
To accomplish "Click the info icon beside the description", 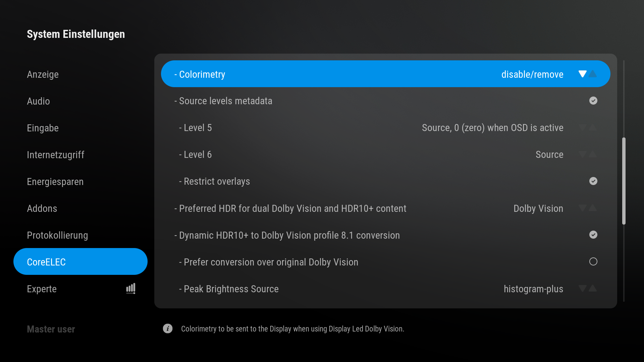I will click(x=168, y=328).
